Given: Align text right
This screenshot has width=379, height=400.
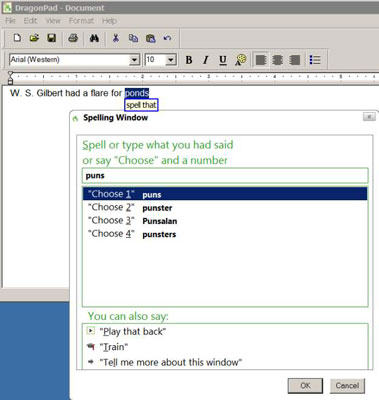Looking at the screenshot, I should click(295, 60).
